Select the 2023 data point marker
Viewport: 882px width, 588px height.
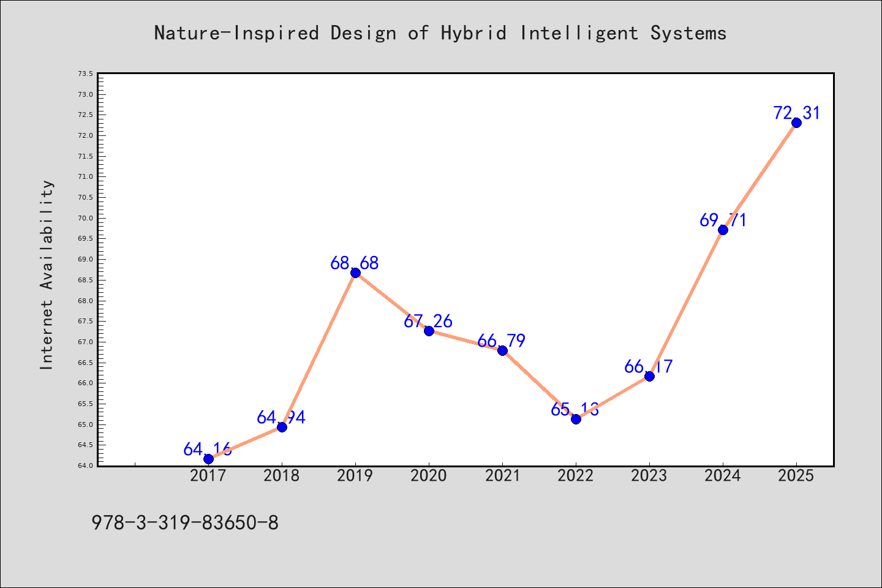(649, 376)
